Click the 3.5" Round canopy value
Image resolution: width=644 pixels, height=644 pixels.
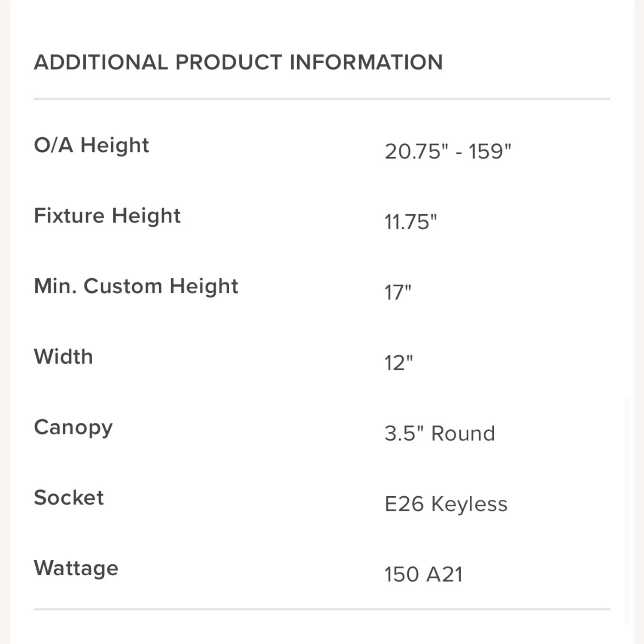(x=439, y=434)
